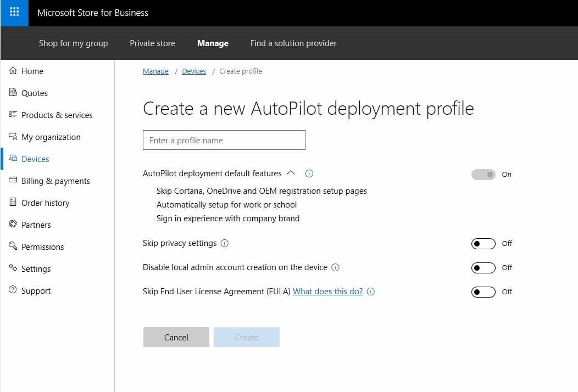This screenshot has width=578, height=392.
Task: Click the Billing & payments icon
Action: (12, 181)
